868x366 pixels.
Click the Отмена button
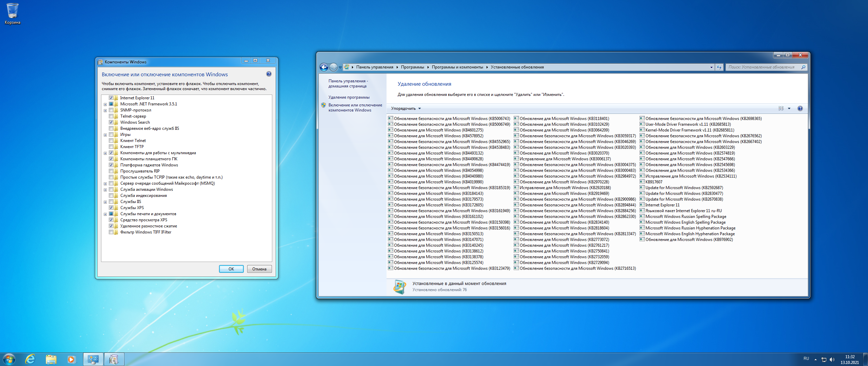pyautogui.click(x=259, y=269)
